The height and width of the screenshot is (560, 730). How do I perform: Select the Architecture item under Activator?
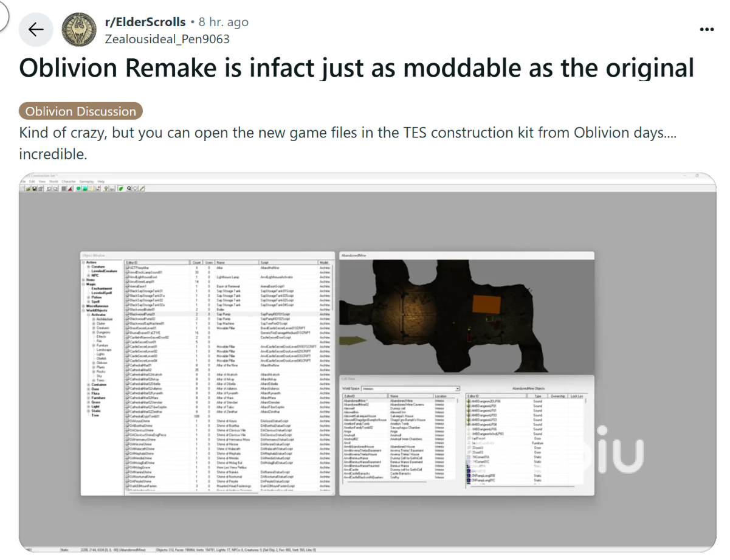tap(104, 319)
